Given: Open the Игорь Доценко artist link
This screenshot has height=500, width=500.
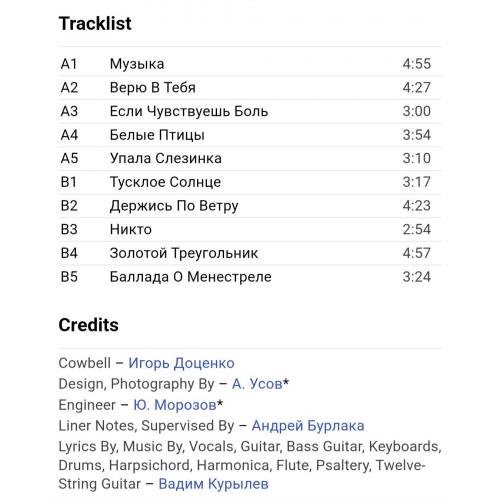Looking at the screenshot, I should point(181,363).
